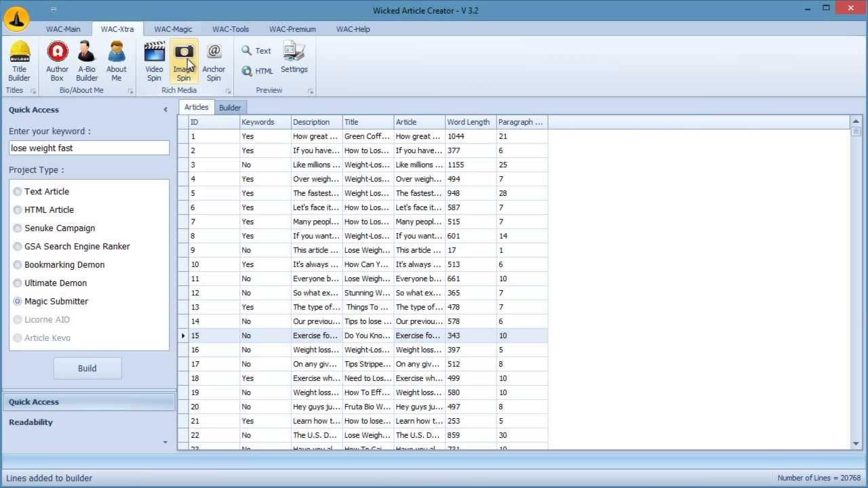This screenshot has width=868, height=488.
Task: Sort by the Word Length column header
Action: click(471, 122)
